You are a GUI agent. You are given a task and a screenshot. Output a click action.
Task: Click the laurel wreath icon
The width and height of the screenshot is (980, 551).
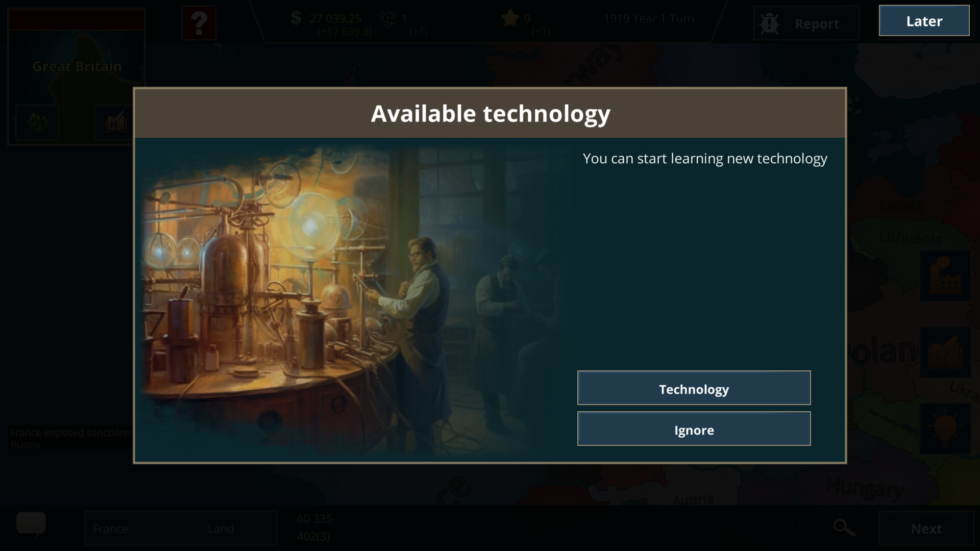37,122
